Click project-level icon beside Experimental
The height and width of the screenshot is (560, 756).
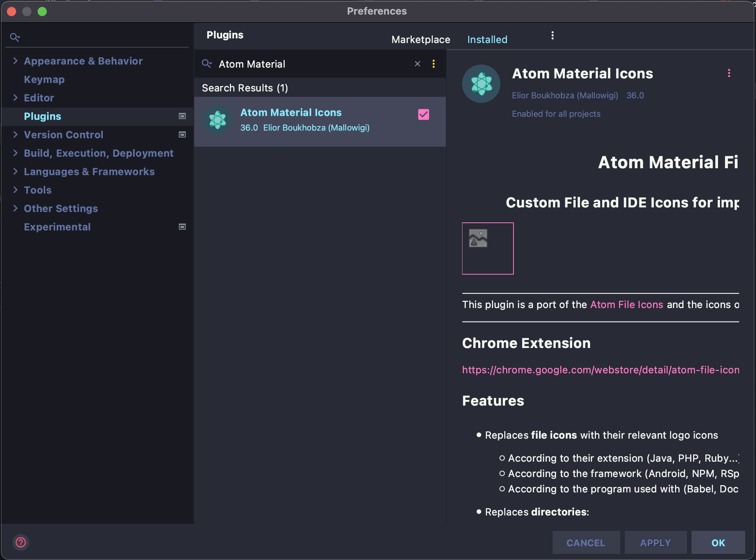[182, 227]
